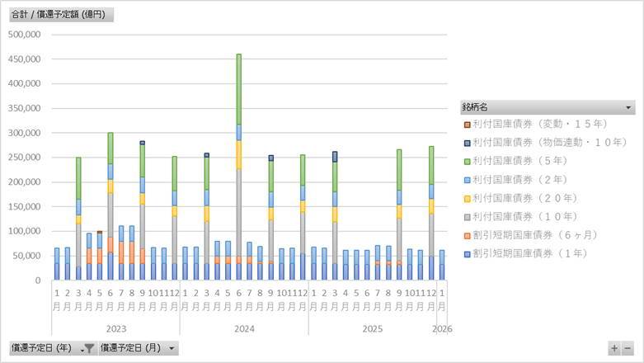Click the 2024 year axis label

[x=243, y=328]
